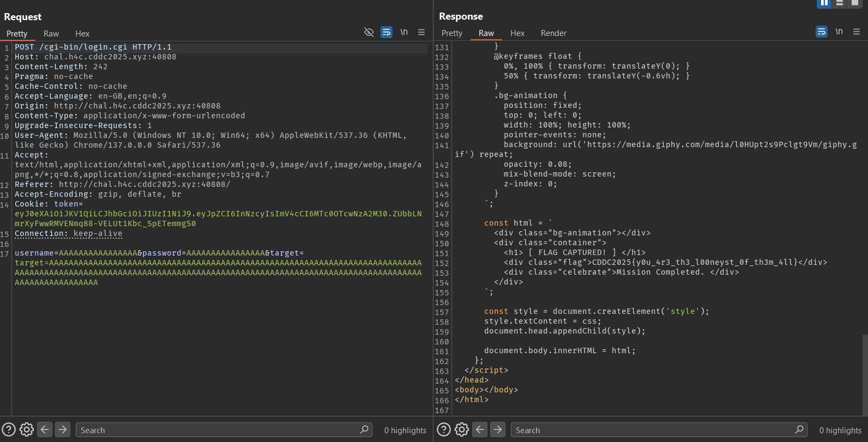Switch Response view to Hex tab
This screenshot has width=868, height=442.
[517, 33]
